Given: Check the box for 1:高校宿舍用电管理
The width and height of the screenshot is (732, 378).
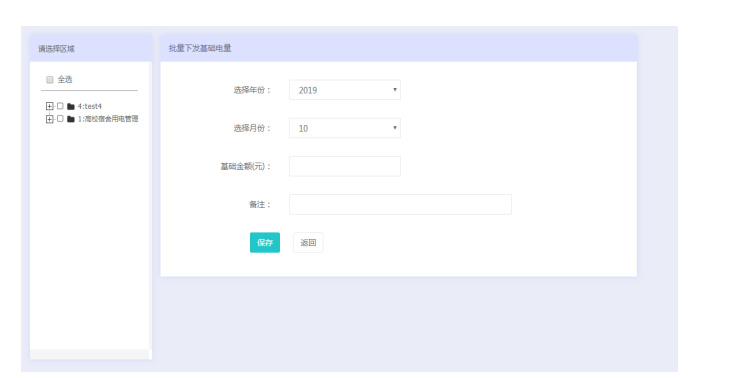Looking at the screenshot, I should (60, 119).
